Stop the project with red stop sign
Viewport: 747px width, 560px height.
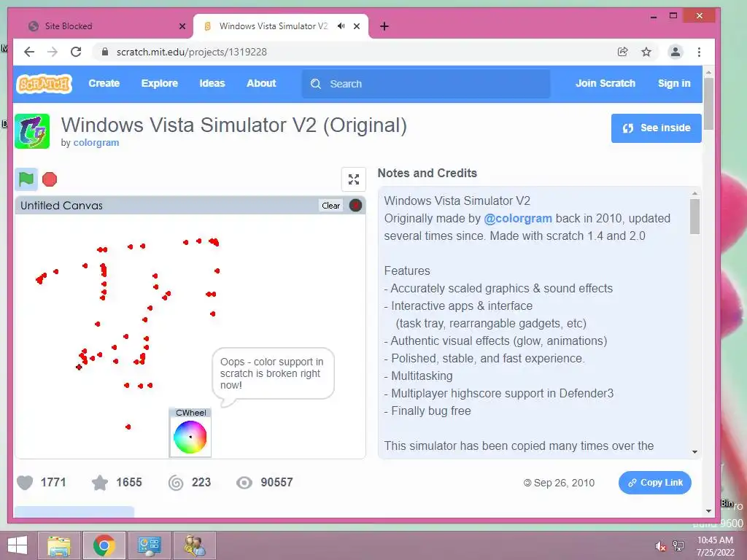(50, 179)
